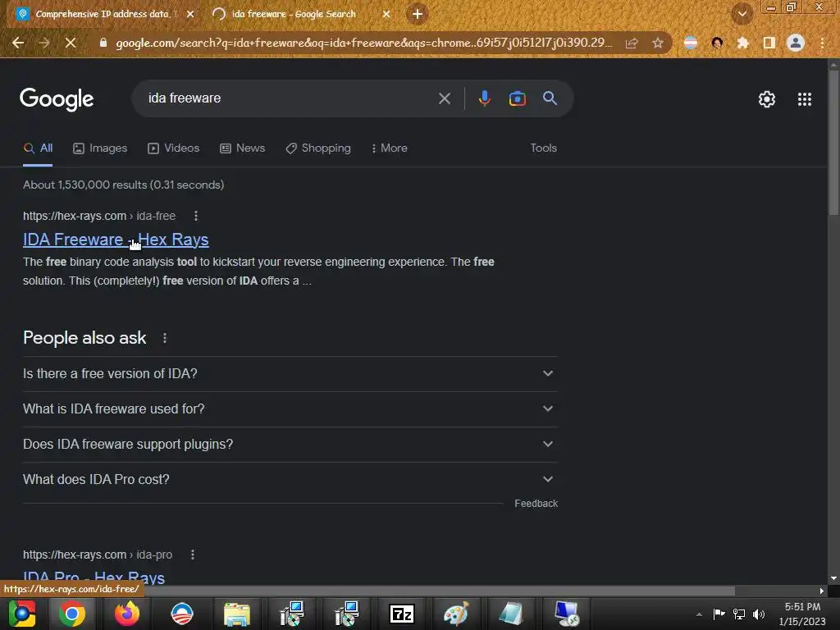Screen dimensions: 840x630
Task: Open 7-Zip from the taskbar
Action: pyautogui.click(x=402, y=614)
